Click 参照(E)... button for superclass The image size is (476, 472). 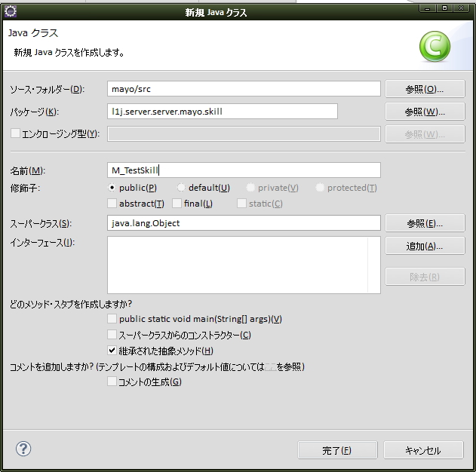click(425, 223)
